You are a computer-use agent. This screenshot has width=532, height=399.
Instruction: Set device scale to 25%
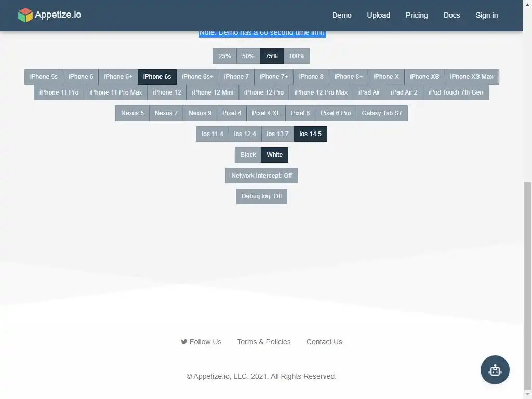click(224, 56)
